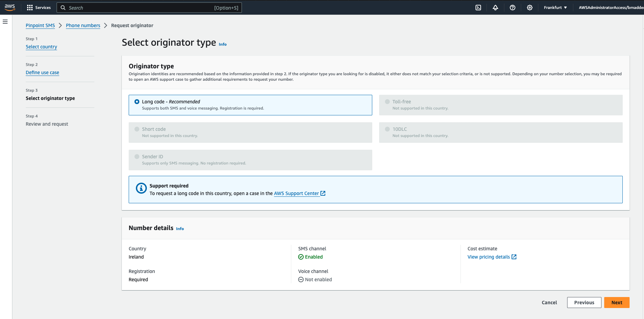
Task: Click the search magnifier icon
Action: point(63,8)
